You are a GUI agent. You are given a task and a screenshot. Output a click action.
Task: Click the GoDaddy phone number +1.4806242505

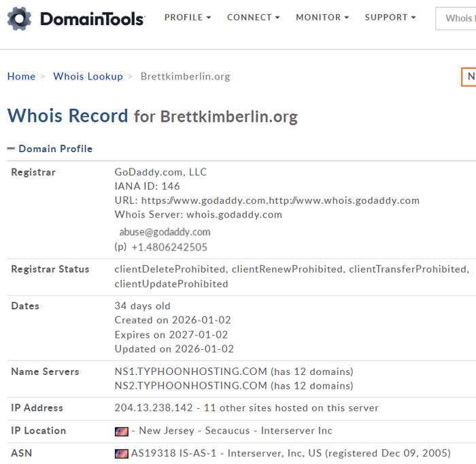tap(169, 247)
